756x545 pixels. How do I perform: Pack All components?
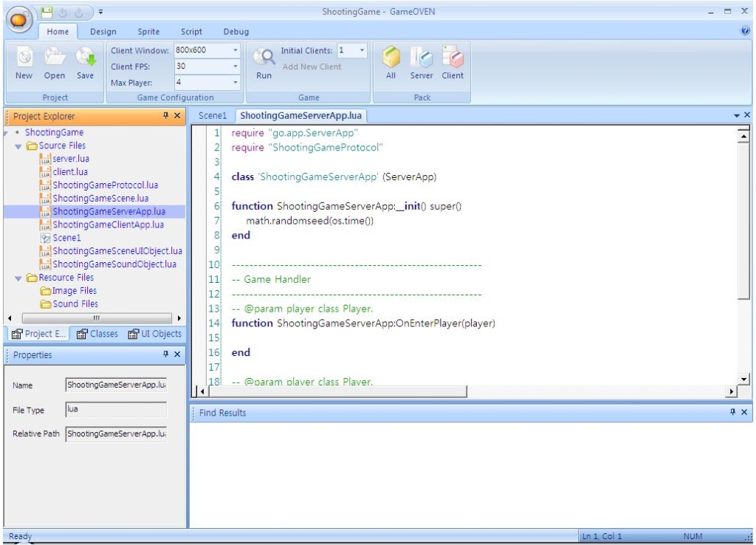coord(391,63)
